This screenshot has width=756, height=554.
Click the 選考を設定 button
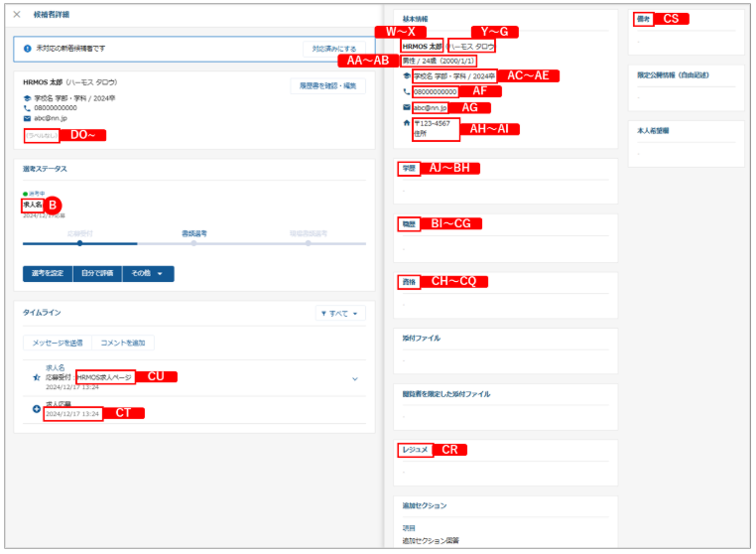47,274
